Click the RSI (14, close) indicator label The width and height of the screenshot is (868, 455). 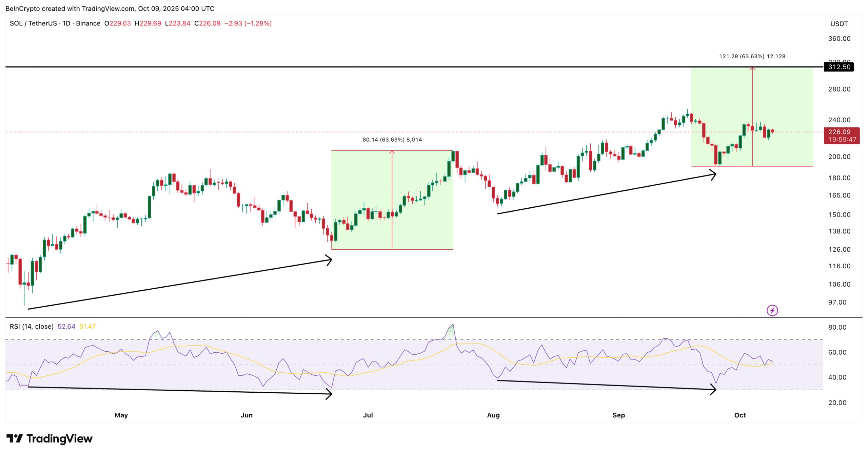coord(32,327)
